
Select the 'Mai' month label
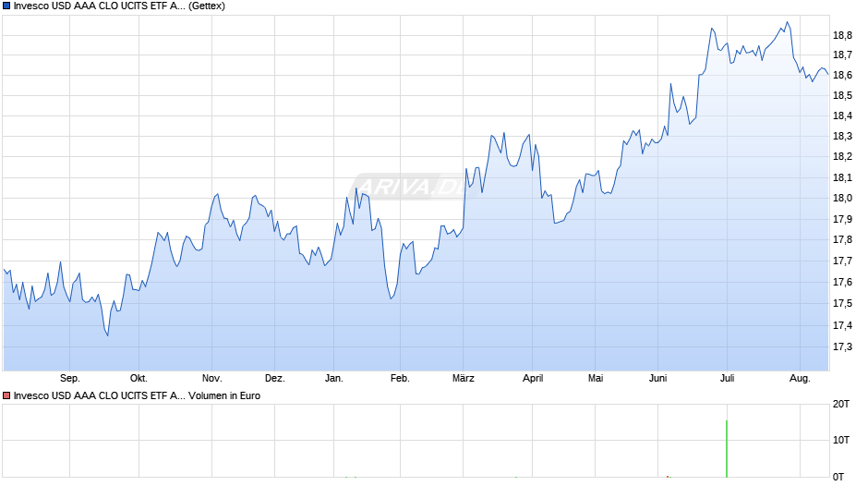point(596,379)
